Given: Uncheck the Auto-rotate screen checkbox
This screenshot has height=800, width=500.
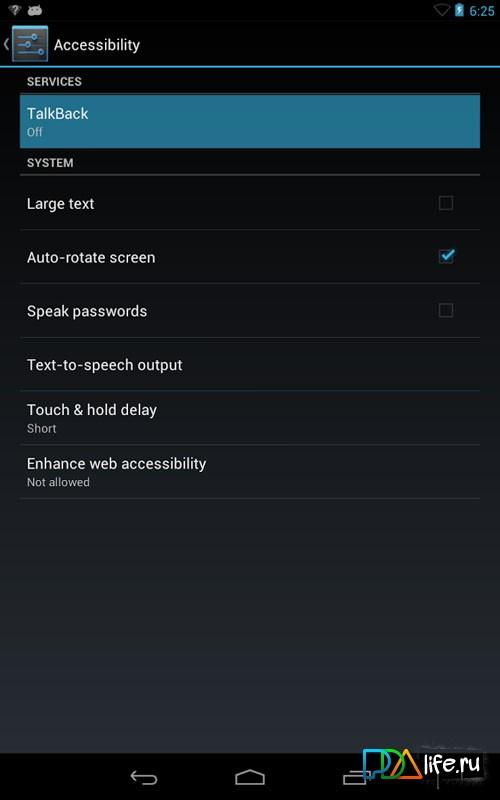Looking at the screenshot, I should click(446, 256).
